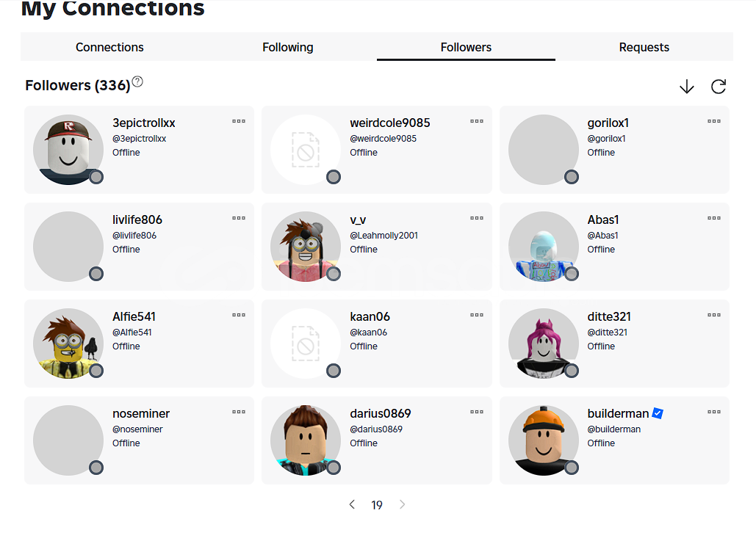Open the three-dot menu for builderman
The height and width of the screenshot is (552, 756).
(x=714, y=412)
